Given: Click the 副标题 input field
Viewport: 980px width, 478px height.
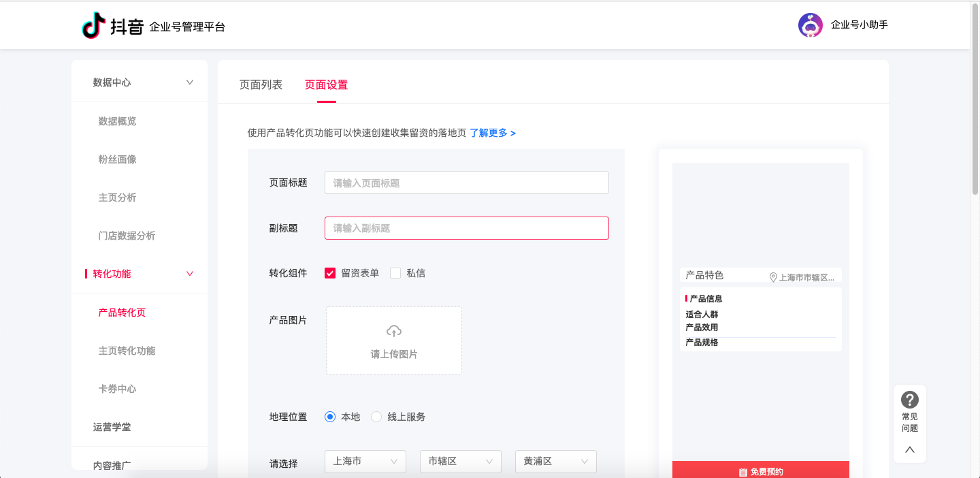Looking at the screenshot, I should click(x=466, y=227).
